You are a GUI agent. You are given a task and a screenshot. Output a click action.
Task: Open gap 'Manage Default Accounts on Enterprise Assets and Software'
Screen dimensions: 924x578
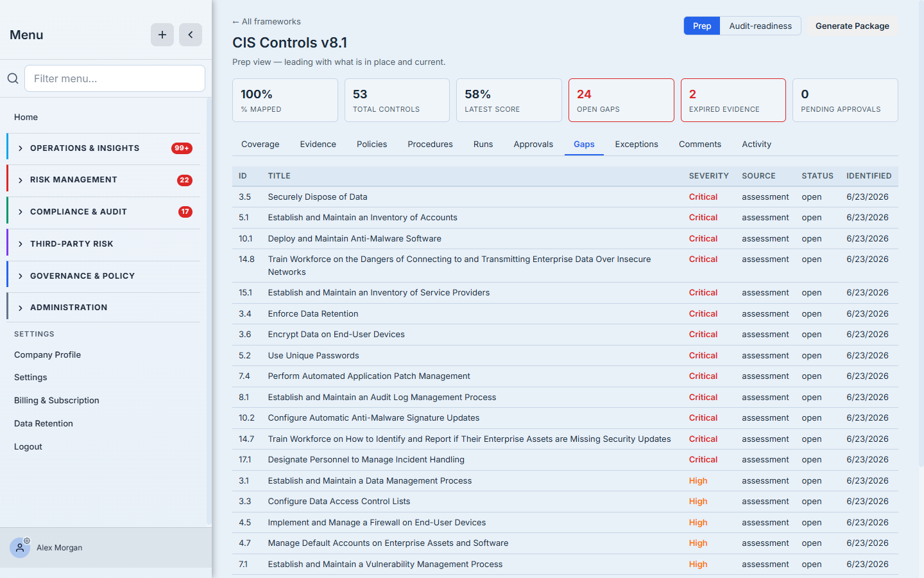(388, 543)
